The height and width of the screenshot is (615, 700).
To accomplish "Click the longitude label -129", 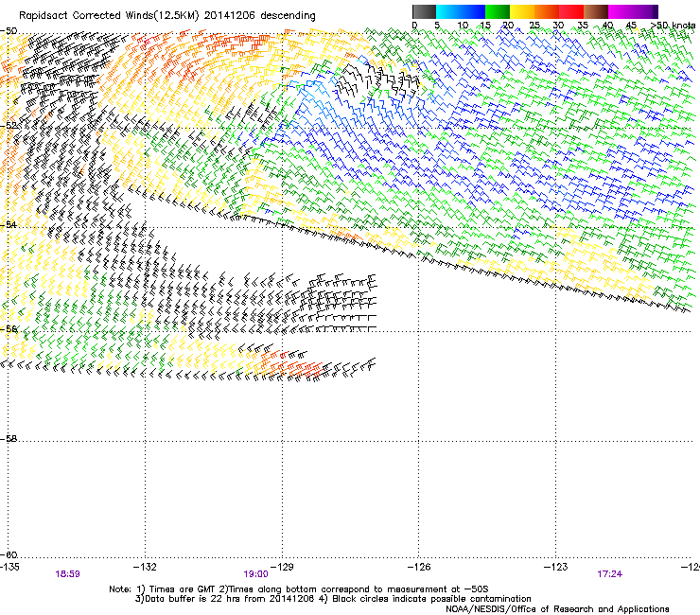I will pos(282,567).
